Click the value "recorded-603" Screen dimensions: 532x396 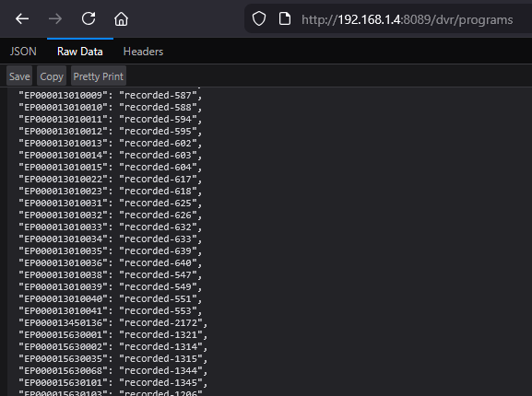click(158, 155)
